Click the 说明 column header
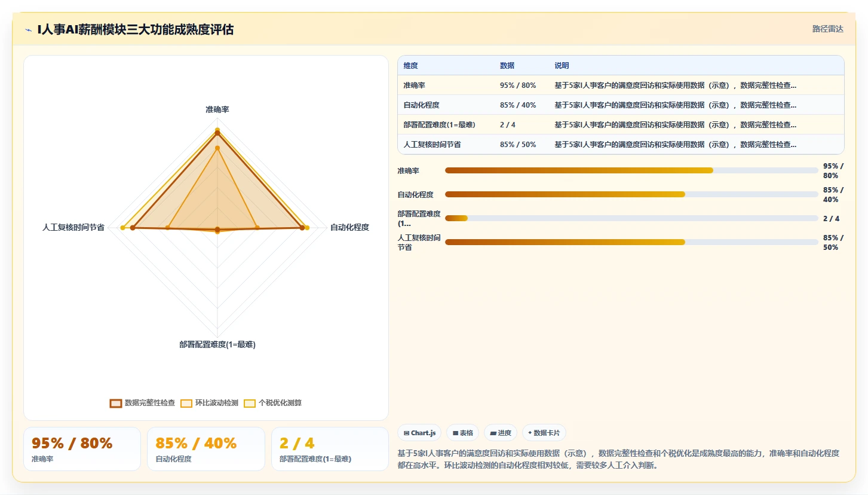Image resolution: width=868 pixels, height=495 pixels. pyautogui.click(x=562, y=66)
